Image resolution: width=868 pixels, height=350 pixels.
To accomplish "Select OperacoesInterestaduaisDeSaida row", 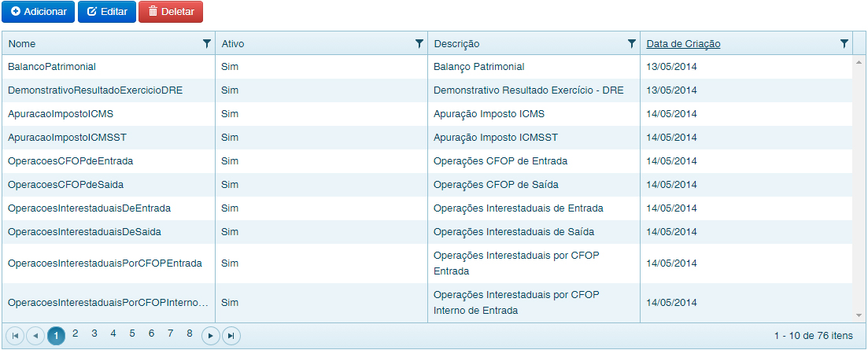I will pos(427,232).
